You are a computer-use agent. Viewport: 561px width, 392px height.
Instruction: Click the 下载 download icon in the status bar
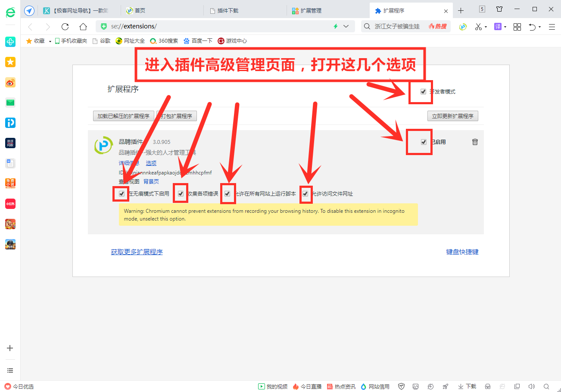click(x=466, y=386)
